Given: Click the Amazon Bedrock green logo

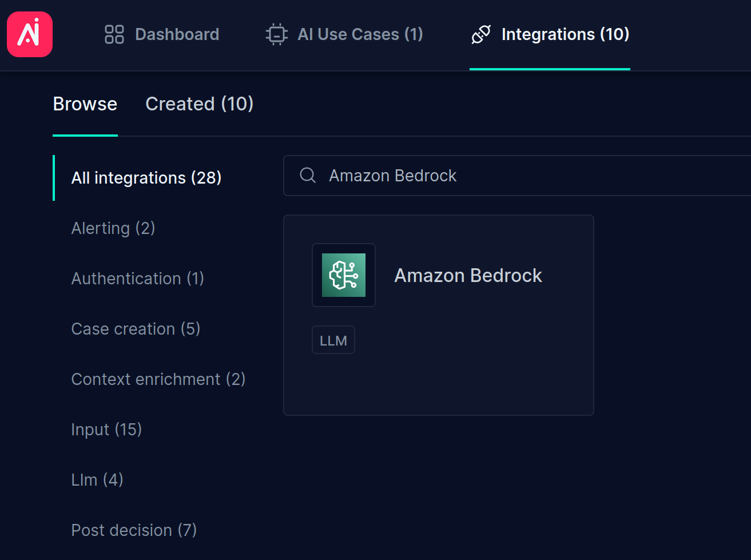Looking at the screenshot, I should pyautogui.click(x=344, y=275).
